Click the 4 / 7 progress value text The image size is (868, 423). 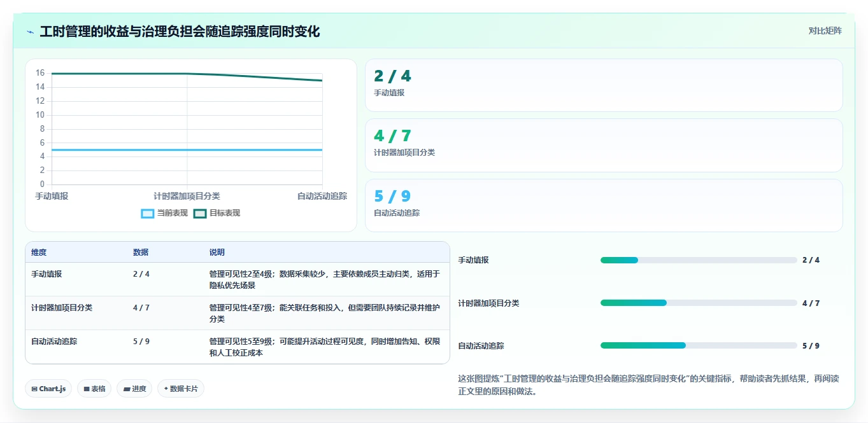811,303
